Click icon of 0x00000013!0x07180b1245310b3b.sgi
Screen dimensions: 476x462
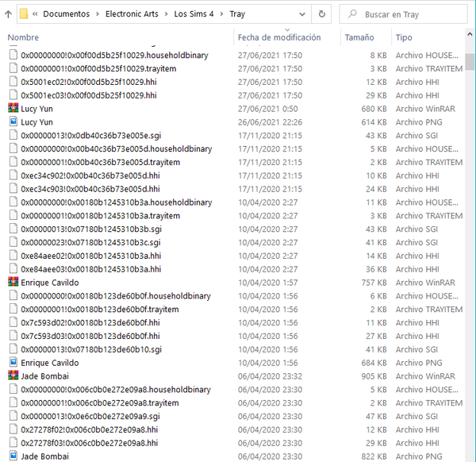pos(13,229)
